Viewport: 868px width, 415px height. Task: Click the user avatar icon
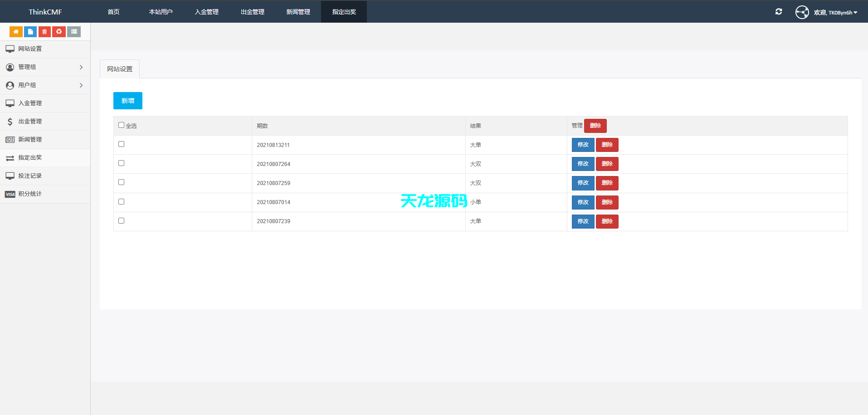pyautogui.click(x=802, y=12)
